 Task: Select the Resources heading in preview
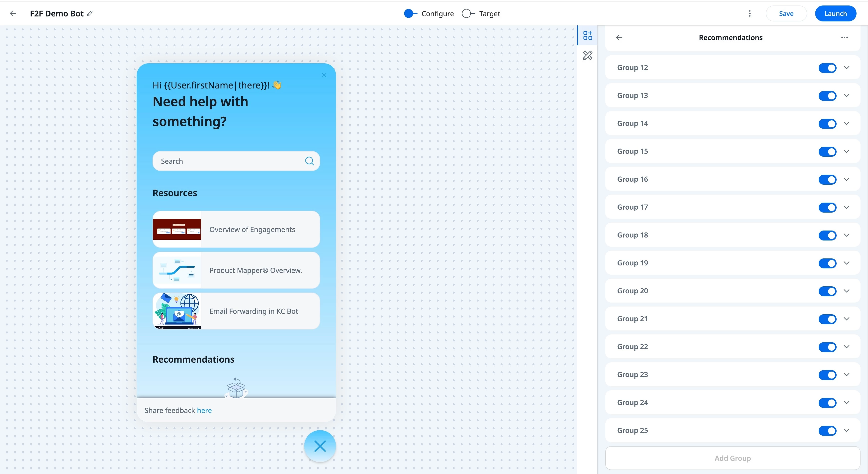pos(174,193)
